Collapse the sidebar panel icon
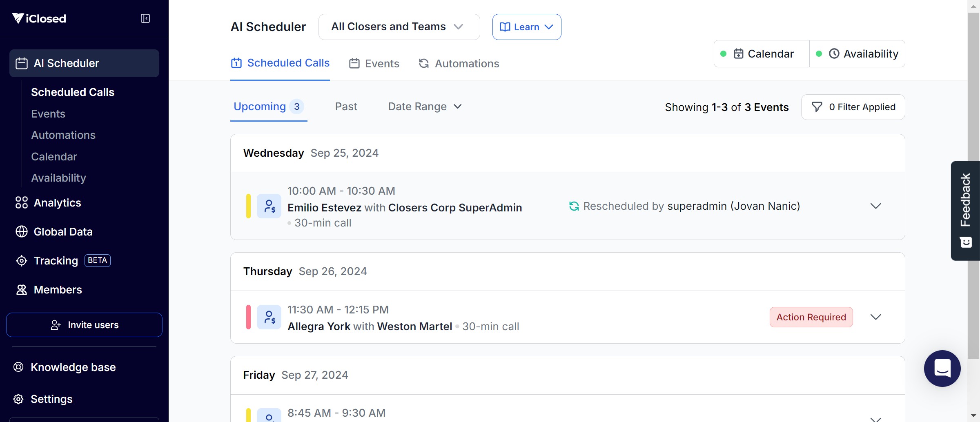Viewport: 980px width, 422px height. pos(145,18)
